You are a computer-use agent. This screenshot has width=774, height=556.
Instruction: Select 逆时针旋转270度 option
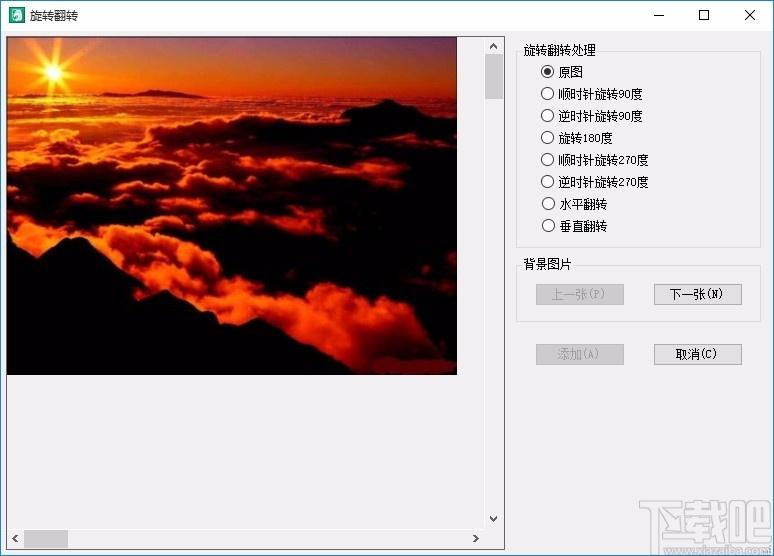(x=547, y=182)
